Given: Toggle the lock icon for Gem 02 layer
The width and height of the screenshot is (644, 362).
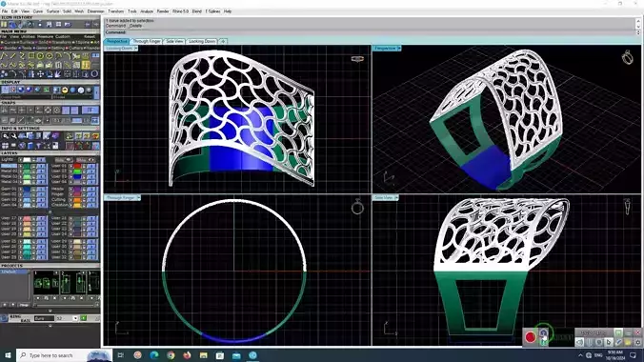Looking at the screenshot, I should [34, 194].
